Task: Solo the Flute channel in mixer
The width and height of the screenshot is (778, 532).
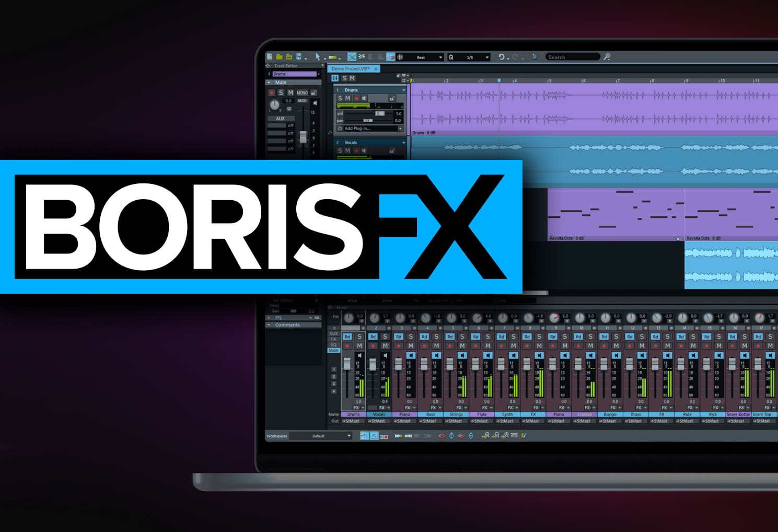Action: click(x=488, y=337)
